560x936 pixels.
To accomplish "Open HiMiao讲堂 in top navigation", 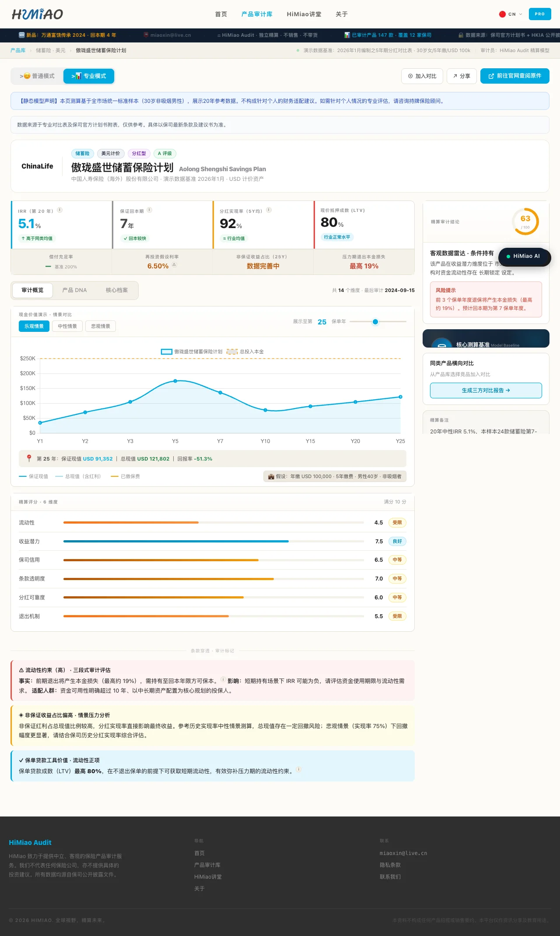I will (x=304, y=14).
